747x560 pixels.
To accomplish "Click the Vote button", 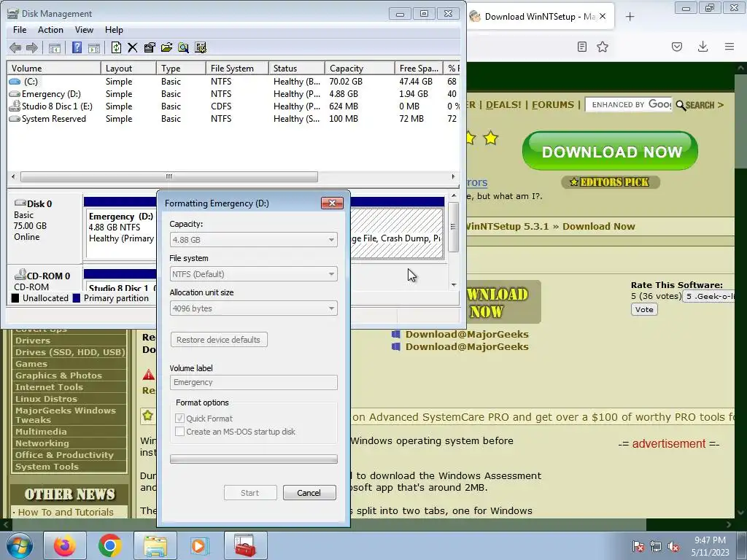I will click(644, 309).
